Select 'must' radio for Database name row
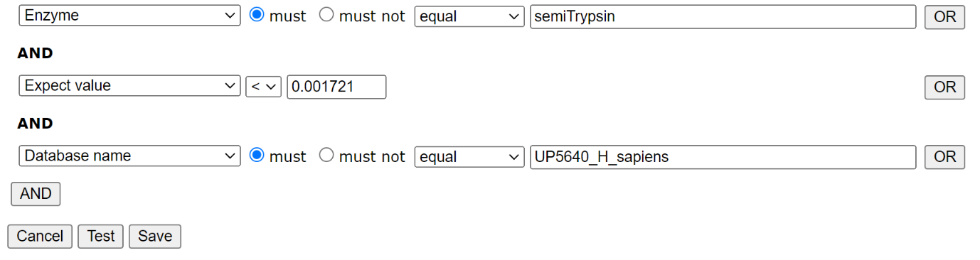 coord(256,156)
